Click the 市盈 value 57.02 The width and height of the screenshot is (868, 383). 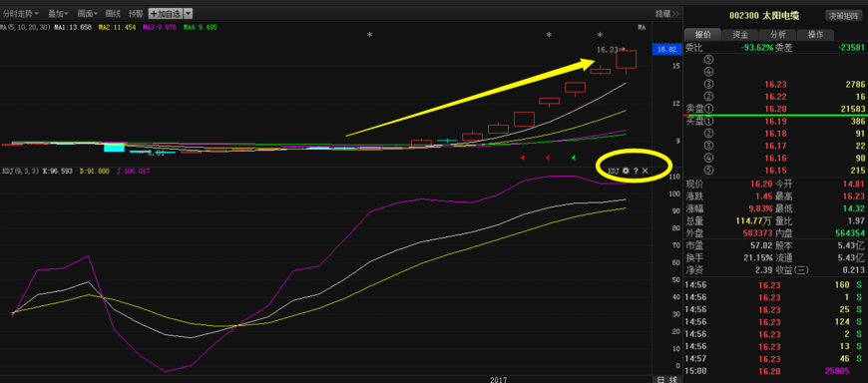coord(762,245)
